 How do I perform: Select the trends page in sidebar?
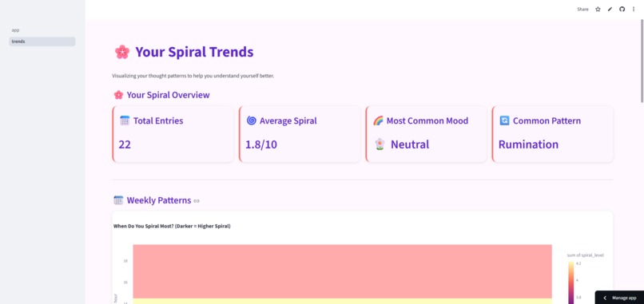click(42, 41)
